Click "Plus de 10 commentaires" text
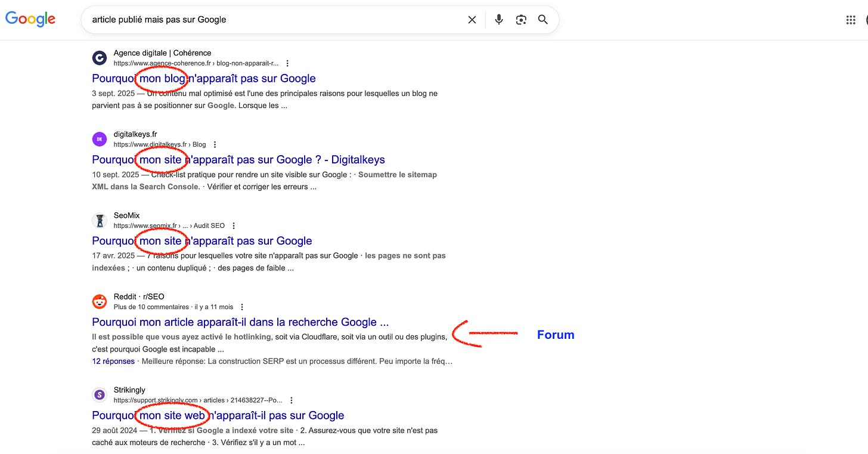868x454 pixels. point(151,307)
